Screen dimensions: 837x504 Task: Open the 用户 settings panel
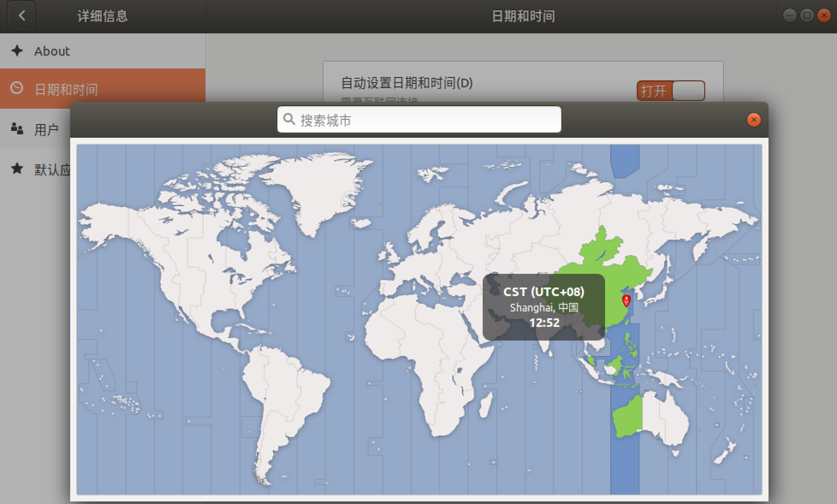coord(46,129)
